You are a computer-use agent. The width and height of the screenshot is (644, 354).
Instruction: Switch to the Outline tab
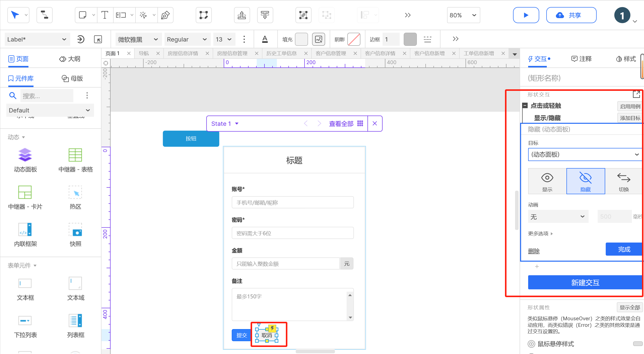click(70, 59)
